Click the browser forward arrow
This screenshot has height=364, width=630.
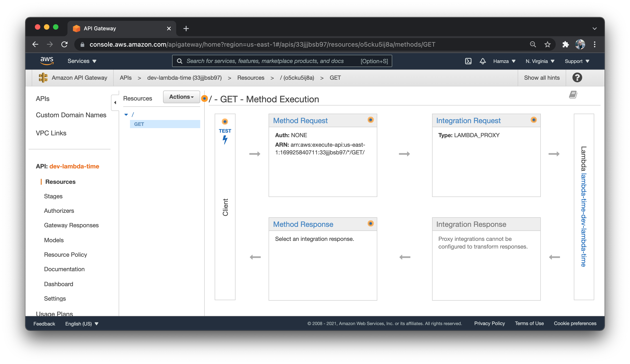click(x=50, y=44)
